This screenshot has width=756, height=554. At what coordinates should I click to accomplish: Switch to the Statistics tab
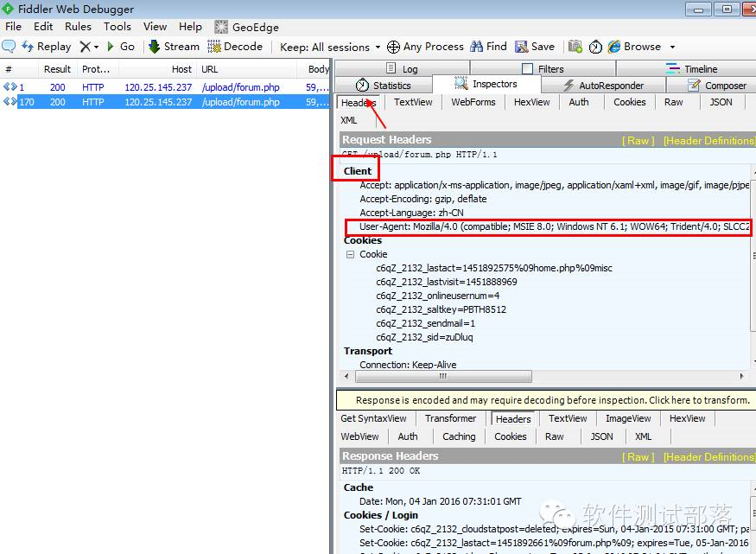[x=384, y=86]
